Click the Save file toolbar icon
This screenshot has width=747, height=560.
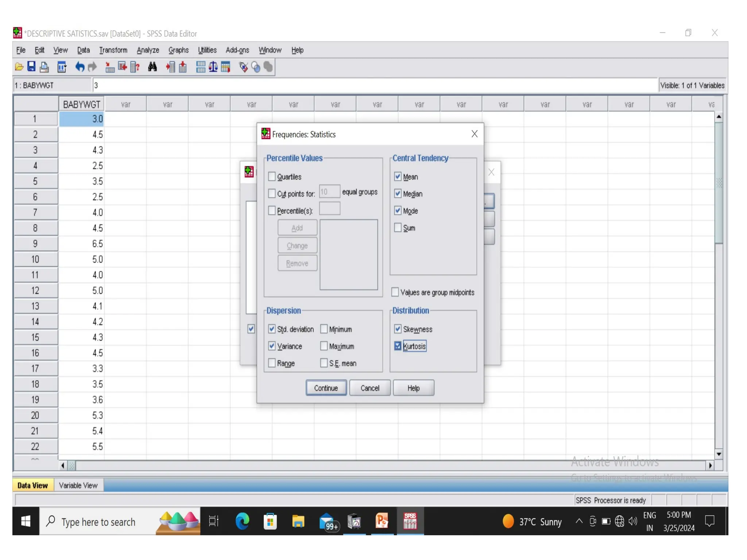click(x=31, y=67)
